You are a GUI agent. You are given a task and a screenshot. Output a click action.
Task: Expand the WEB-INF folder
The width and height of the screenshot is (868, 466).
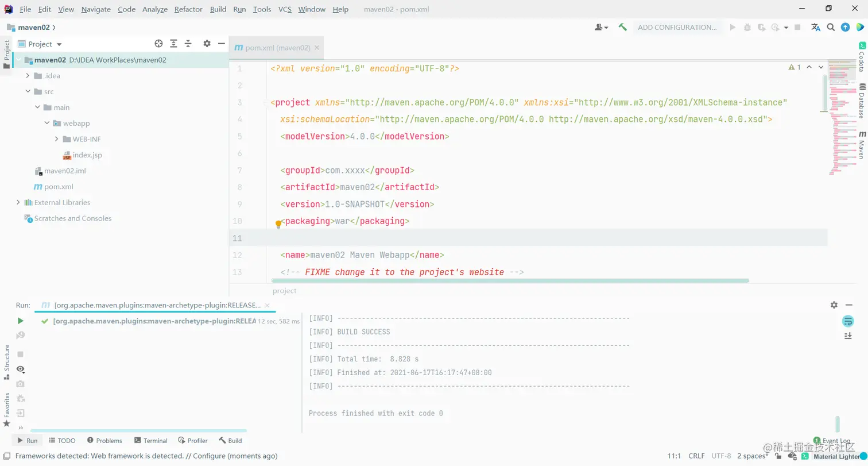click(57, 139)
